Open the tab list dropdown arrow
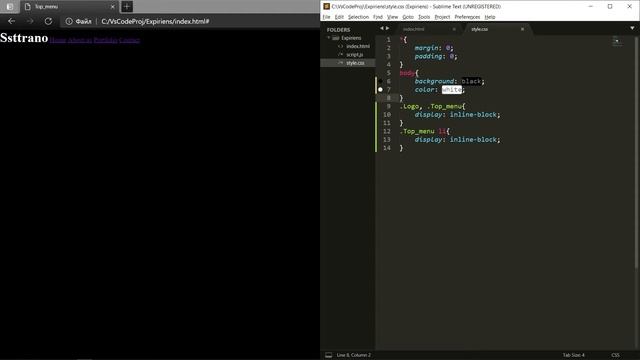This screenshot has width=640, height=360. 632,28
